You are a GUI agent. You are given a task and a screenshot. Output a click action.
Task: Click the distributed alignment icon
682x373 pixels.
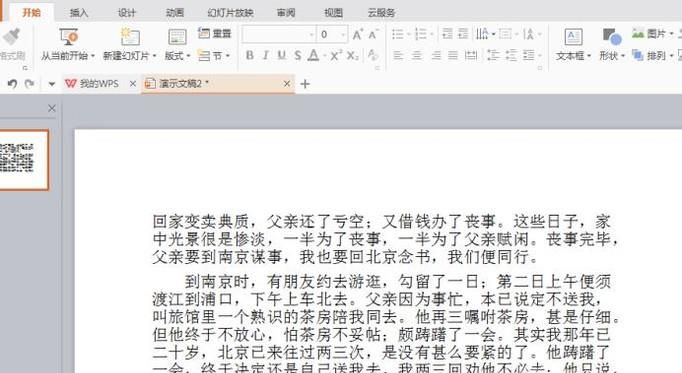[471, 55]
